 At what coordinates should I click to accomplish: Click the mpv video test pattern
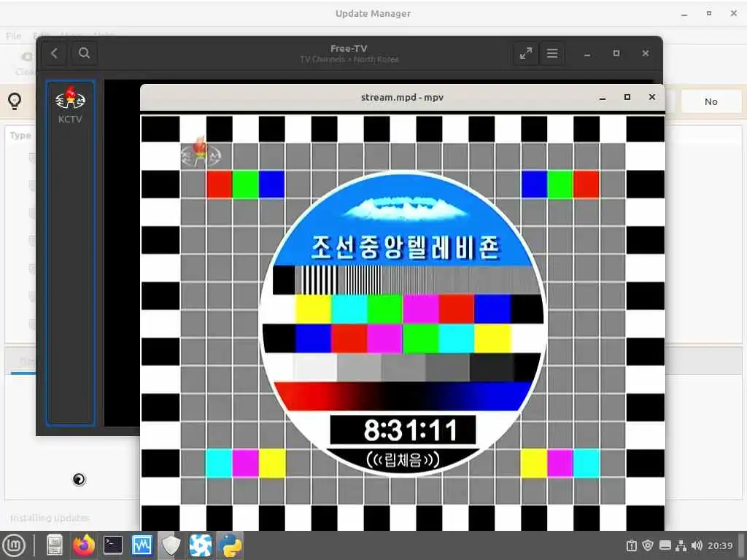(403, 322)
